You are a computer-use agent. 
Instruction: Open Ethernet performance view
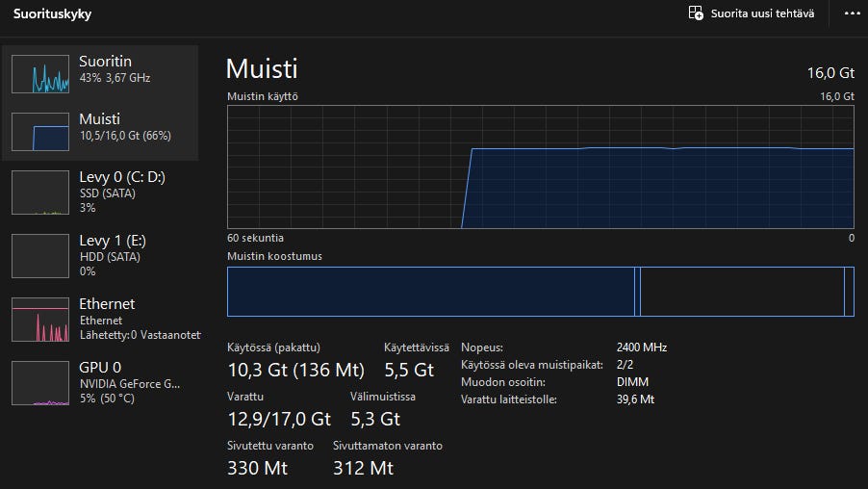click(107, 304)
